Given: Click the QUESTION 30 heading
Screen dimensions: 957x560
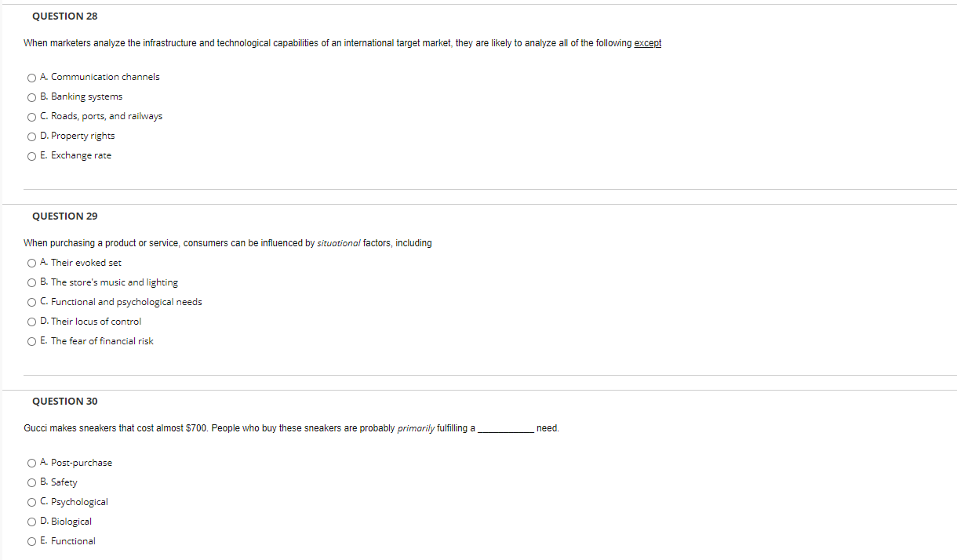Looking at the screenshot, I should pos(65,401).
